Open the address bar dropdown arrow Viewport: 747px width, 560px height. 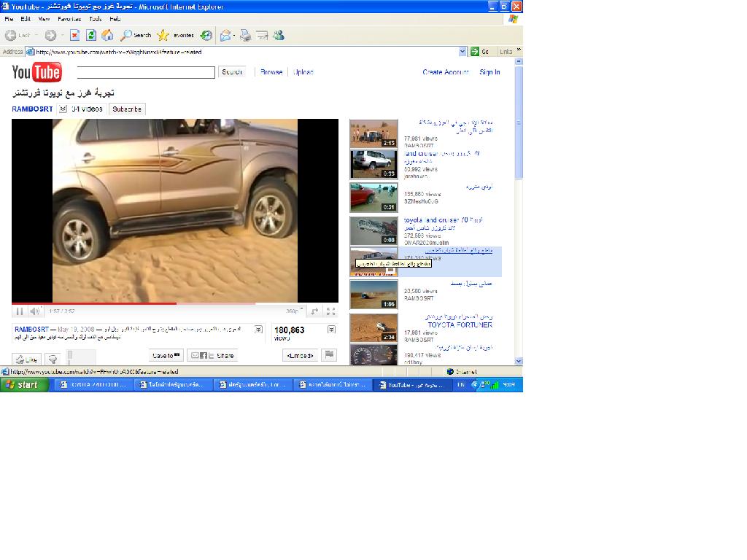pyautogui.click(x=462, y=52)
